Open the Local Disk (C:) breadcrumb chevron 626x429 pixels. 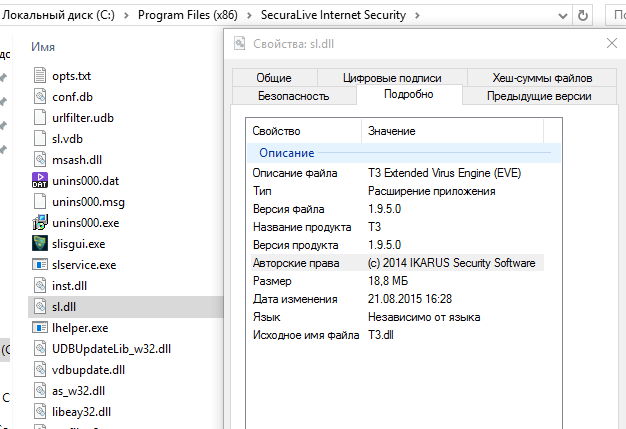pyautogui.click(x=125, y=16)
